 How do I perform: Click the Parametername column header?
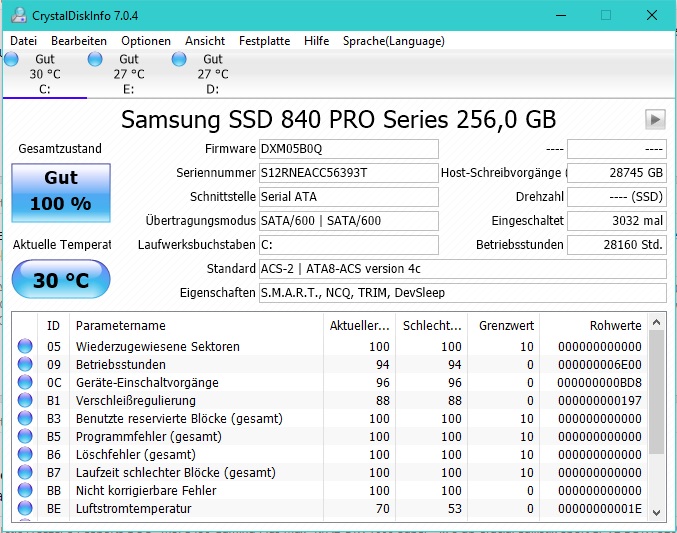(x=196, y=325)
